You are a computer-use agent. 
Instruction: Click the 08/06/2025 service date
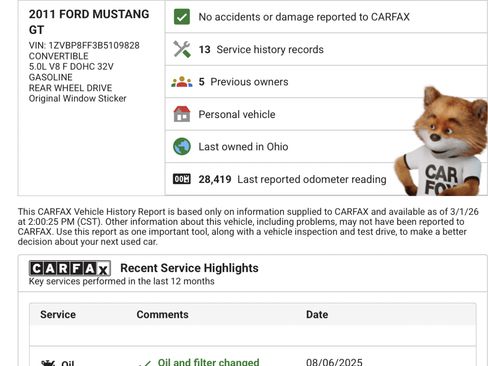coord(334,362)
